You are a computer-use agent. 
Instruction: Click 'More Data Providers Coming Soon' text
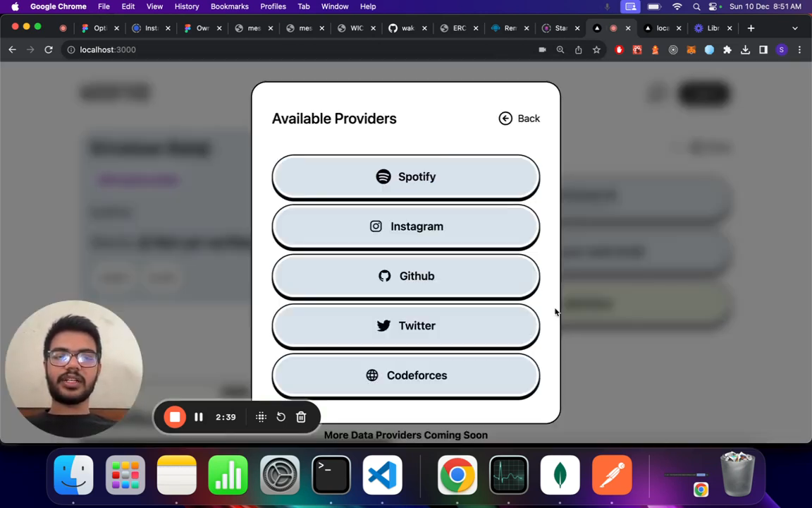click(405, 435)
